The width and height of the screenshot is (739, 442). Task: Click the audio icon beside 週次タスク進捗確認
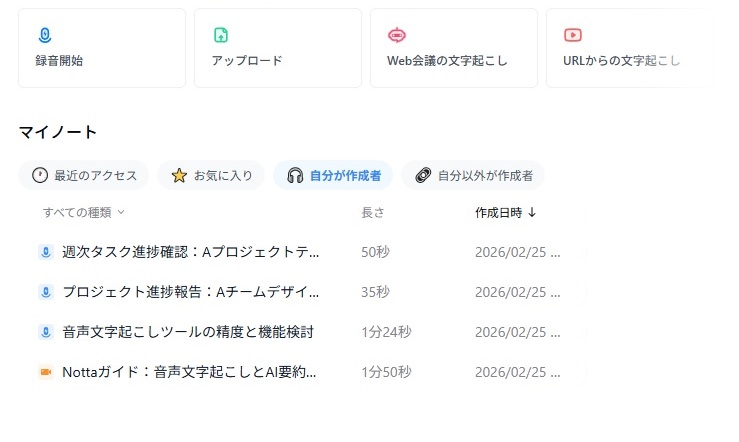(45, 252)
